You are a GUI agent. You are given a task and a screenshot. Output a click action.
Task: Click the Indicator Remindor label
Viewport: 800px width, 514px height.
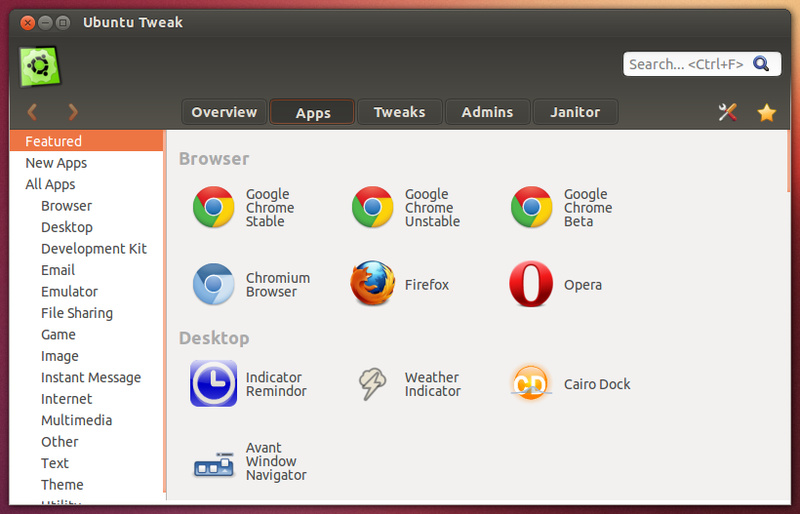tap(276, 384)
